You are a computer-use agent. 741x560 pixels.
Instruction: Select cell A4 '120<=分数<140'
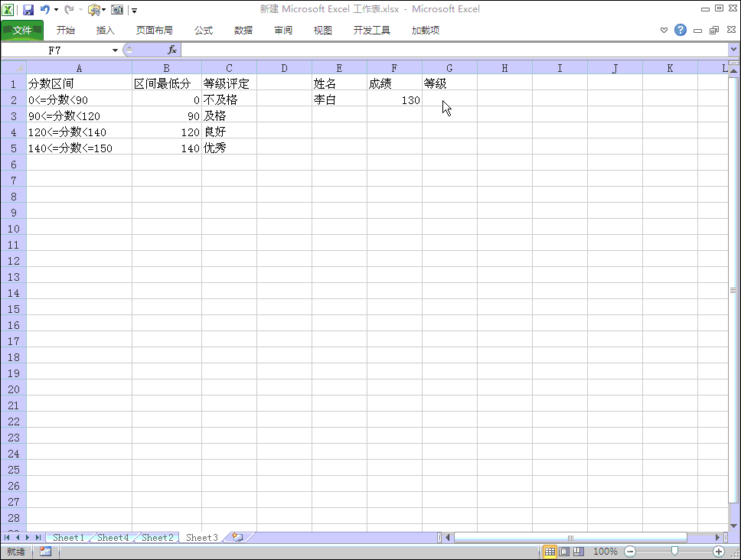click(79, 132)
